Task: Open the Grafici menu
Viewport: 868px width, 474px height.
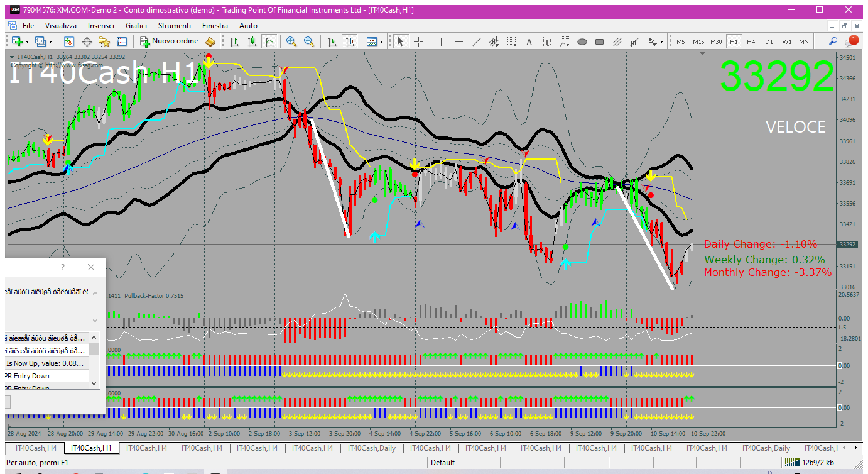Action: (136, 26)
